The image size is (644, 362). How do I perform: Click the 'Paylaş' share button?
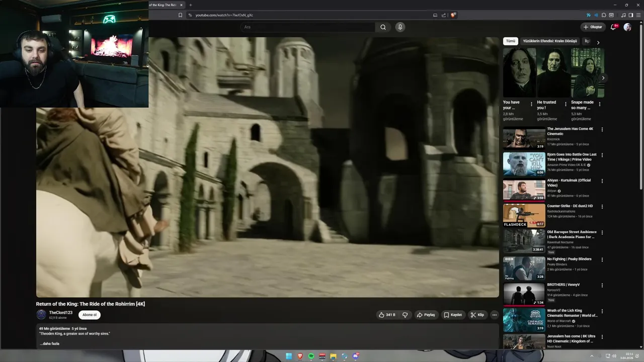coord(426,315)
